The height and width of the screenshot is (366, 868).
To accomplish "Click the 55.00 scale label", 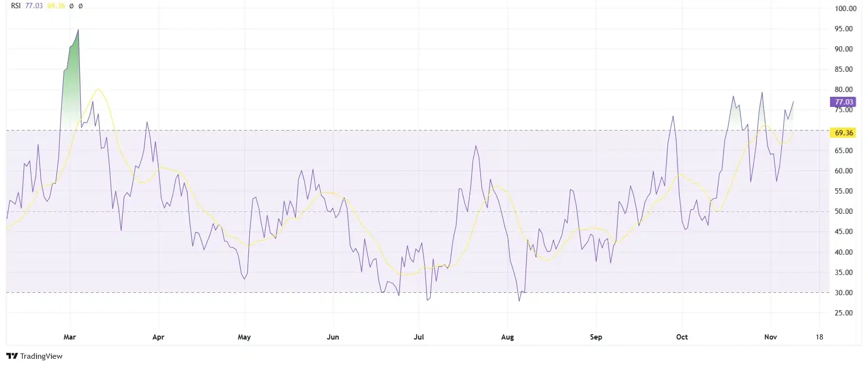I will pos(843,191).
